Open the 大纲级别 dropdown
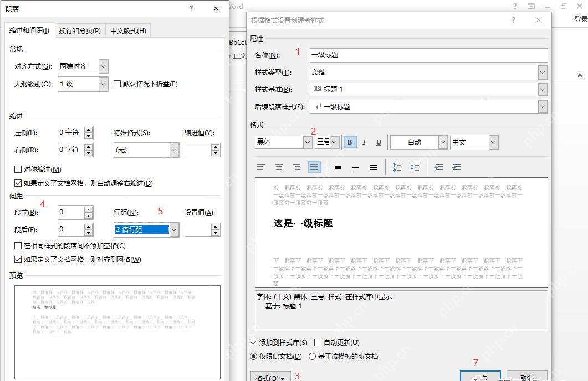This screenshot has height=381, width=588. tap(103, 84)
